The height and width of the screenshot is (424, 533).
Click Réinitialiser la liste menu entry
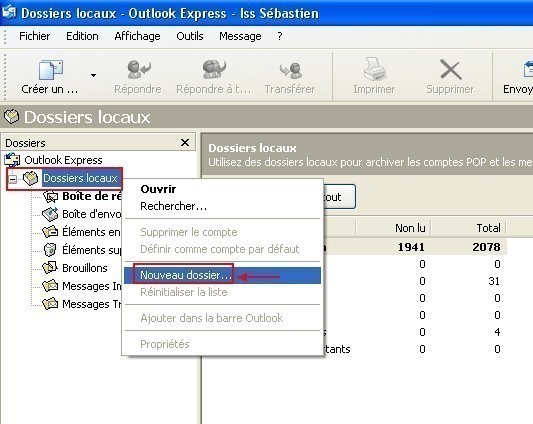coord(222,292)
